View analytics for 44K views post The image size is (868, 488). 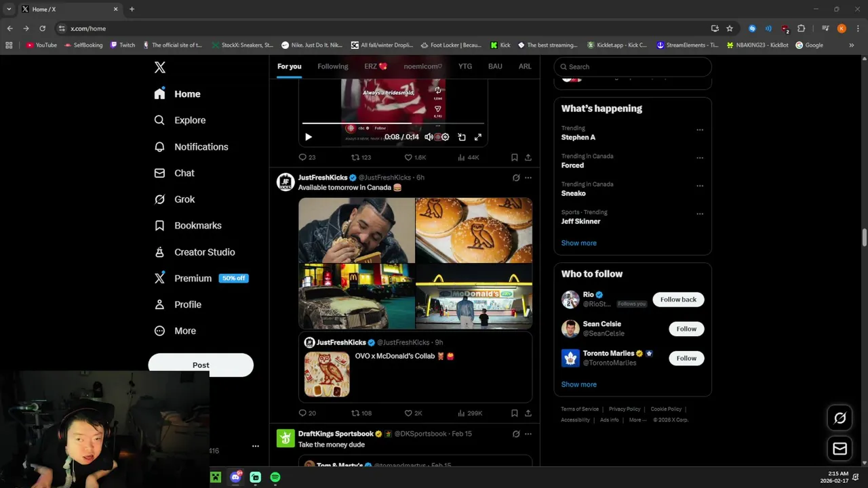pyautogui.click(x=469, y=157)
